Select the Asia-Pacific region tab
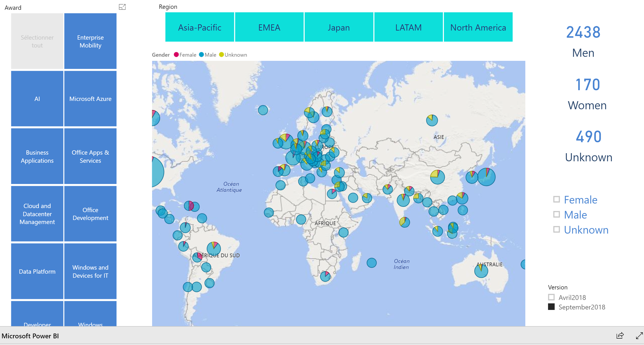Viewport: 644px width, 345px height. click(x=199, y=27)
